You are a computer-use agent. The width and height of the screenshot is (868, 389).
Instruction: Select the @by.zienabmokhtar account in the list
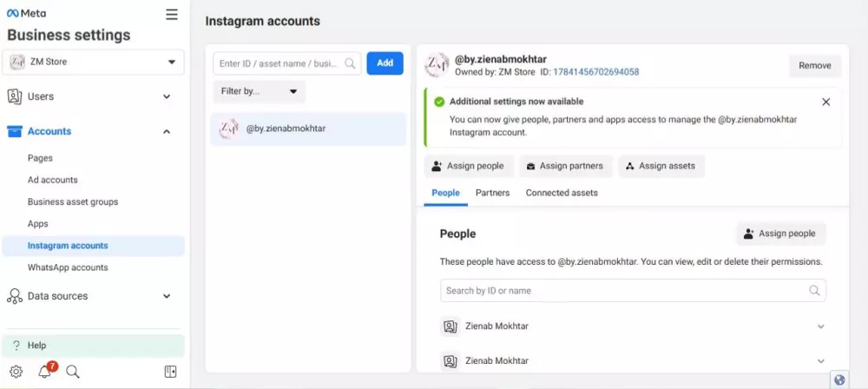308,129
